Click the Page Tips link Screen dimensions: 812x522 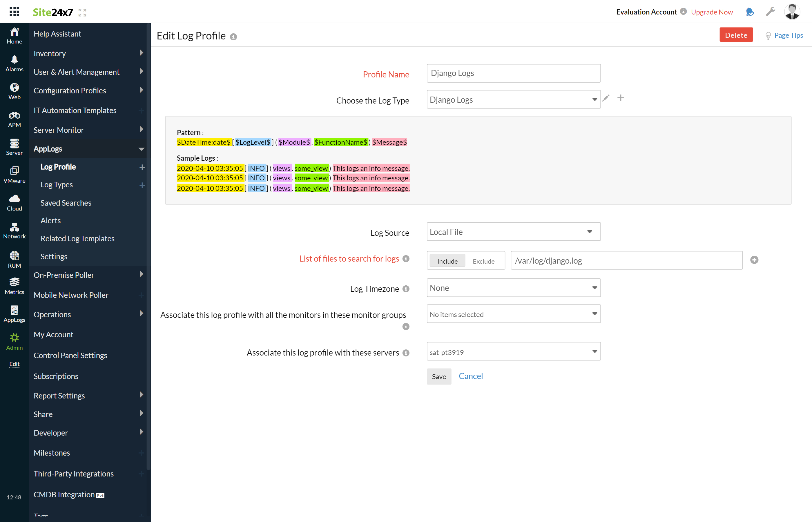pos(789,35)
